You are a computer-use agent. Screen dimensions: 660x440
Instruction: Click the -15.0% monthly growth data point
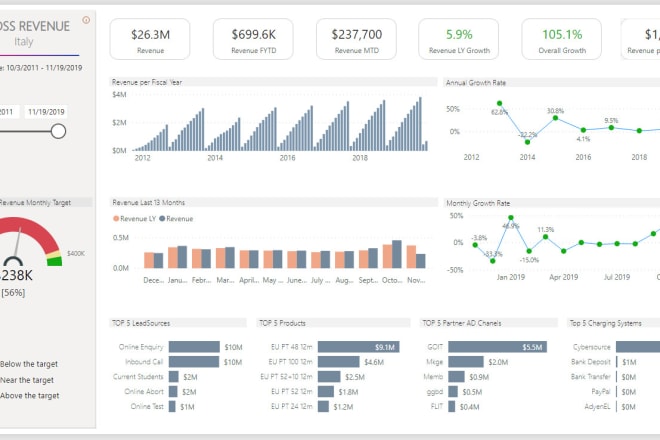(x=529, y=251)
